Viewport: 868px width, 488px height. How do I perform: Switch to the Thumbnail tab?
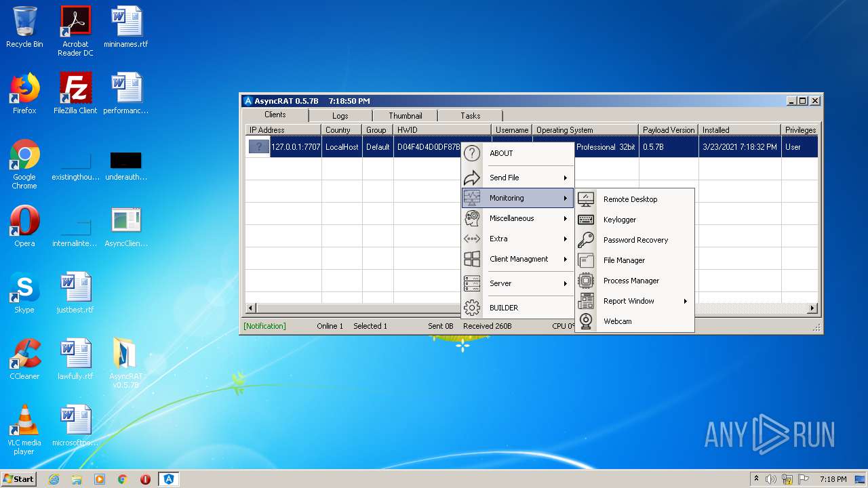tap(405, 116)
